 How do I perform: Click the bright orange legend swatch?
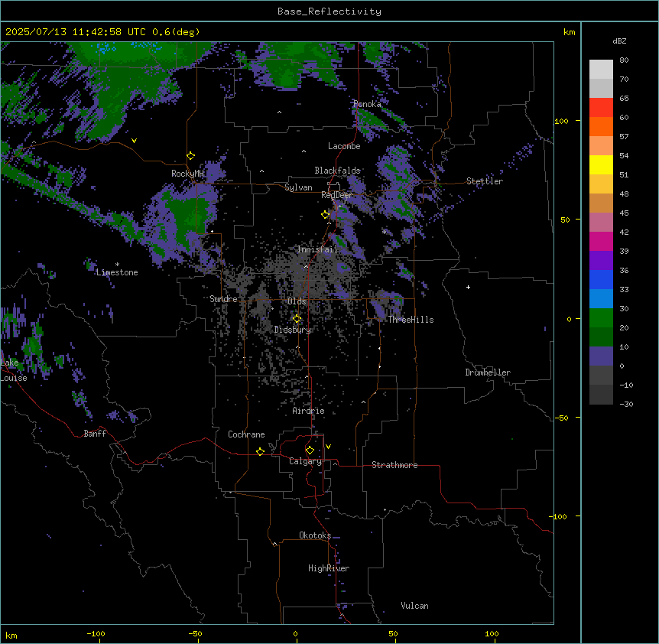pyautogui.click(x=601, y=126)
